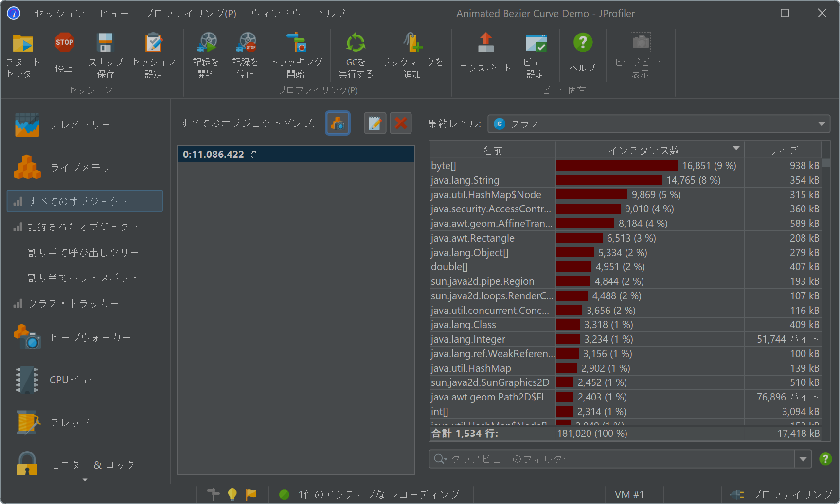Screen dimensions: 840x504
Task: Click the 停止 stop session icon
Action: point(64,52)
